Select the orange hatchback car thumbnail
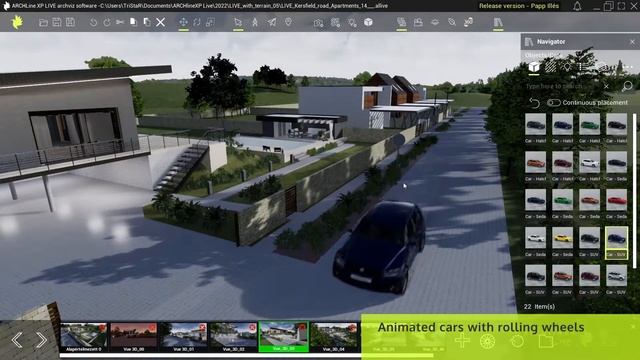 [535, 162]
